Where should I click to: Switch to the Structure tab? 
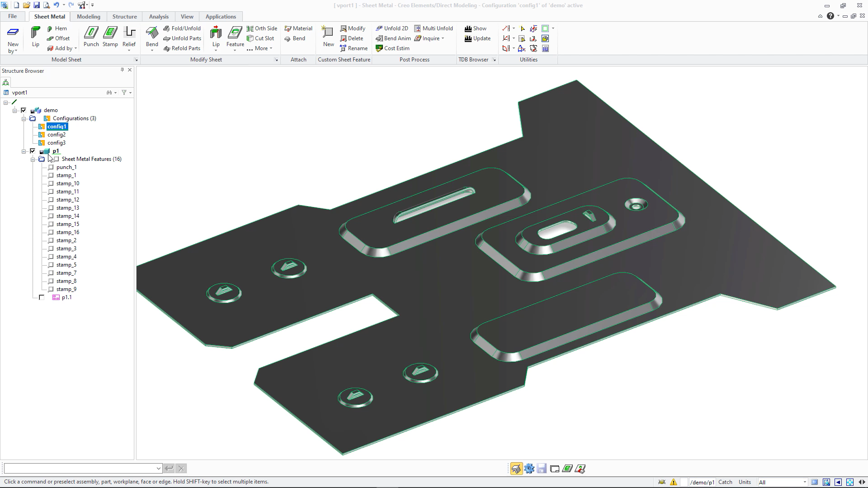124,16
